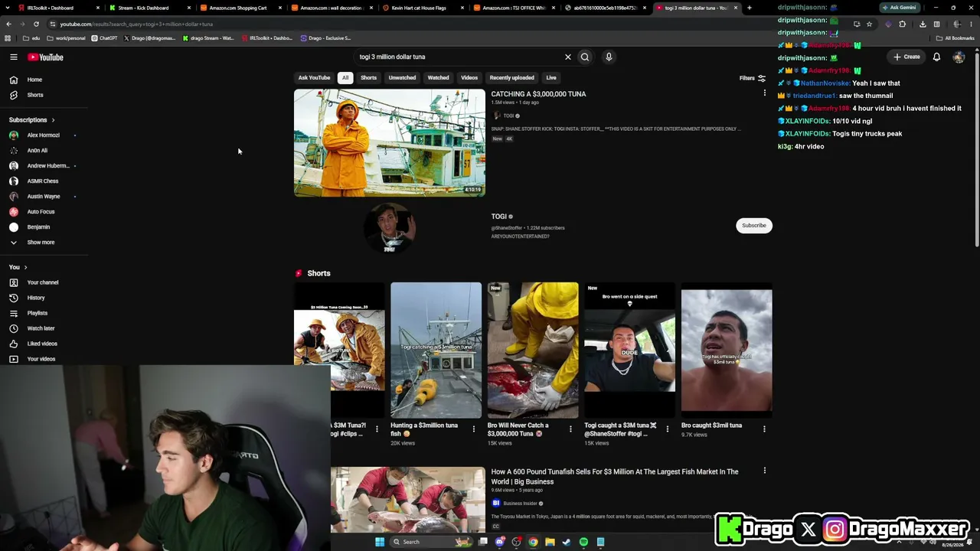Select the Recently uploaded filter chip

pyautogui.click(x=512, y=78)
